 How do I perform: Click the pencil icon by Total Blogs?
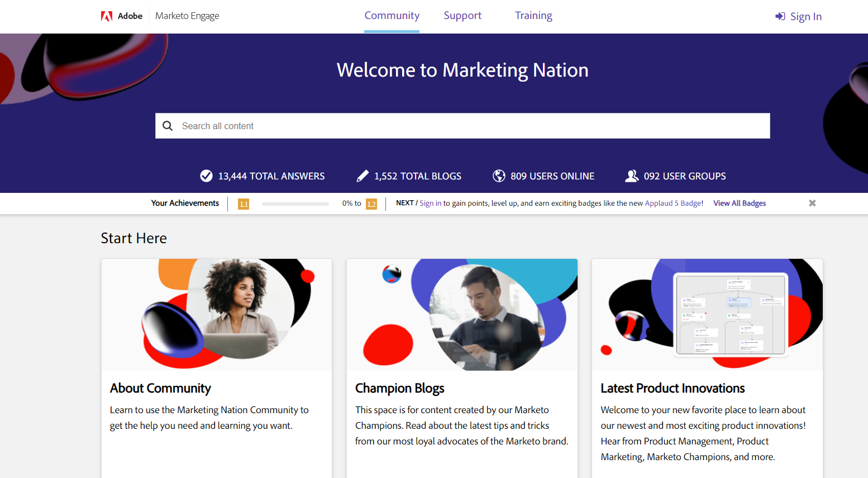pyautogui.click(x=363, y=176)
